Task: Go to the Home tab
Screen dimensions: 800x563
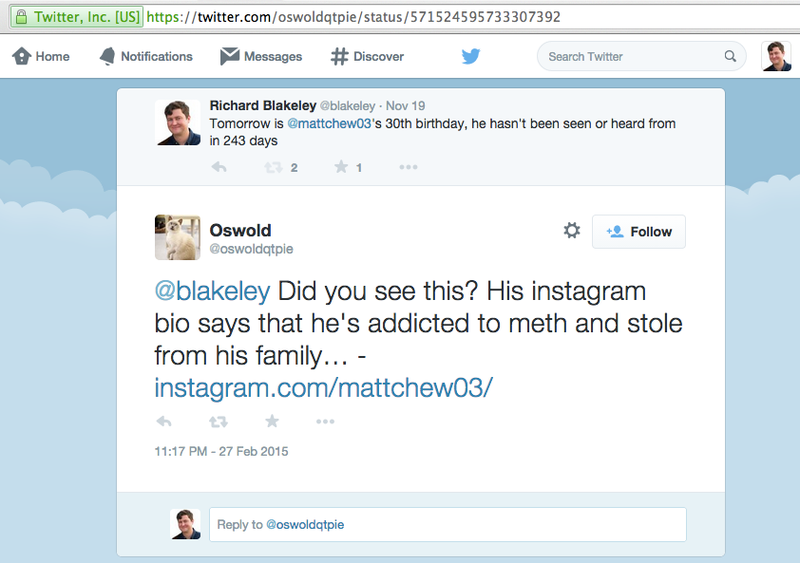Action: [41, 56]
